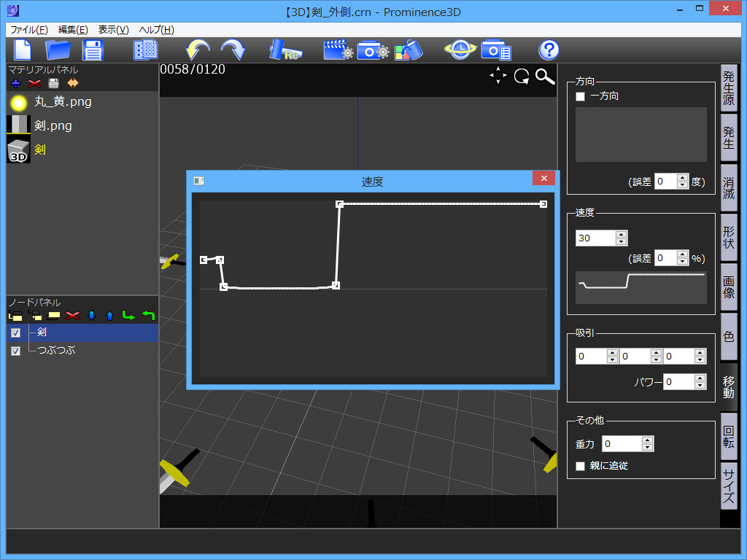
Task: Activate the viewport move tool
Action: pyautogui.click(x=498, y=76)
